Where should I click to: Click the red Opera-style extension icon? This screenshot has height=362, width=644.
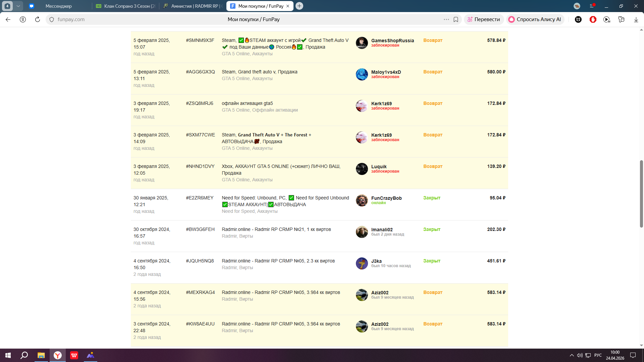click(x=593, y=19)
